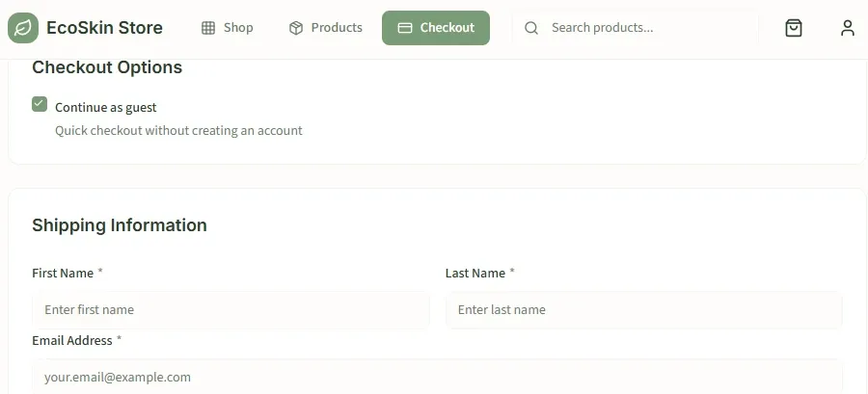The width and height of the screenshot is (868, 394).
Task: Click the EcoSkin leaf logo icon
Action: click(x=23, y=28)
